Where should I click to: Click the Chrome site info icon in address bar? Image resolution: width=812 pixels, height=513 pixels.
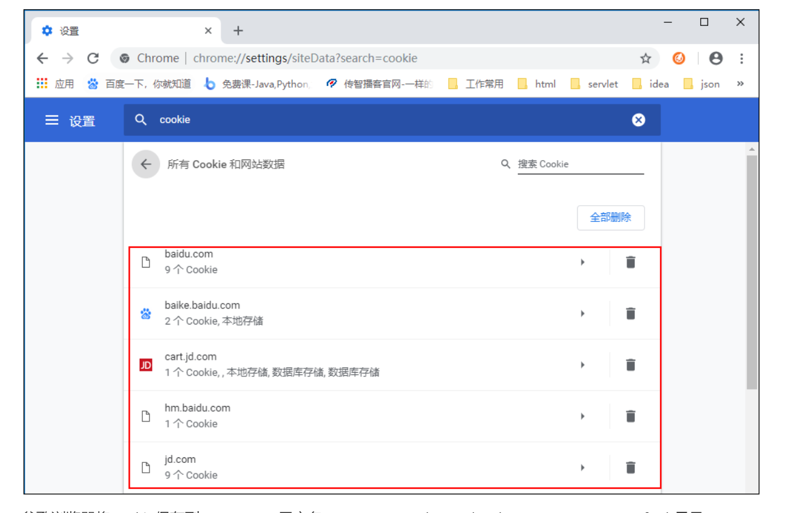pyautogui.click(x=124, y=58)
